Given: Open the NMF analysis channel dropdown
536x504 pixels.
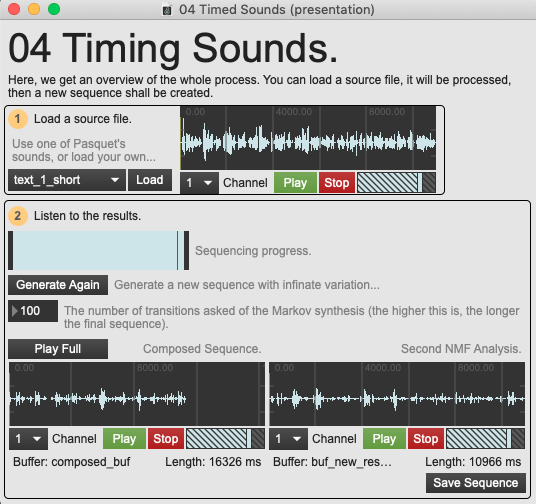Looking at the screenshot, I should coord(289,438).
